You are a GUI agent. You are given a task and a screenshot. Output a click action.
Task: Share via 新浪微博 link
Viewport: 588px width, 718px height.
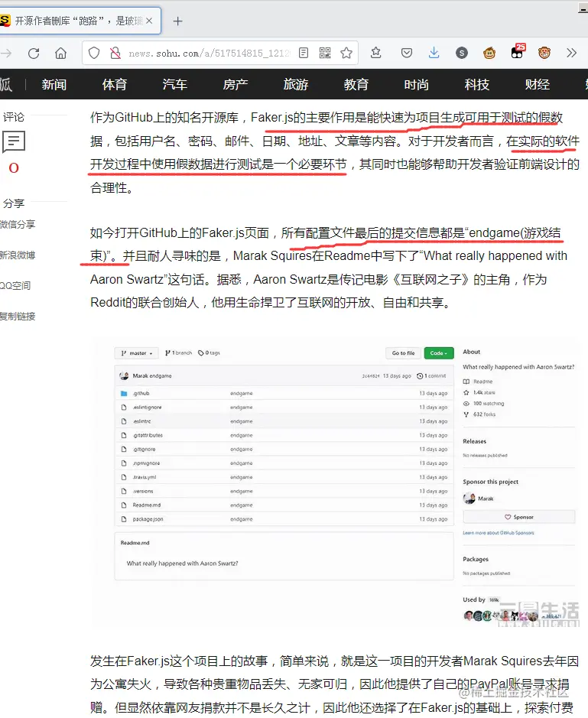pyautogui.click(x=18, y=255)
